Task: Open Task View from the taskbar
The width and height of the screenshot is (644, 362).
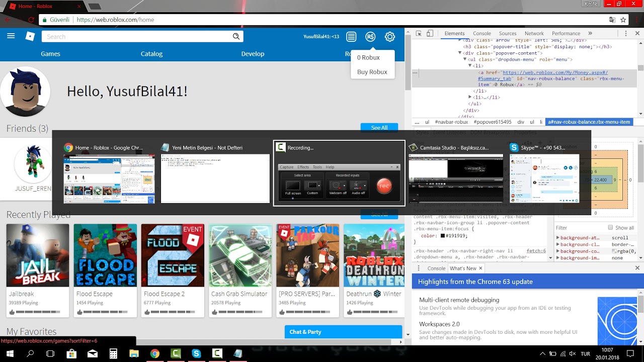Action: pyautogui.click(x=50, y=353)
